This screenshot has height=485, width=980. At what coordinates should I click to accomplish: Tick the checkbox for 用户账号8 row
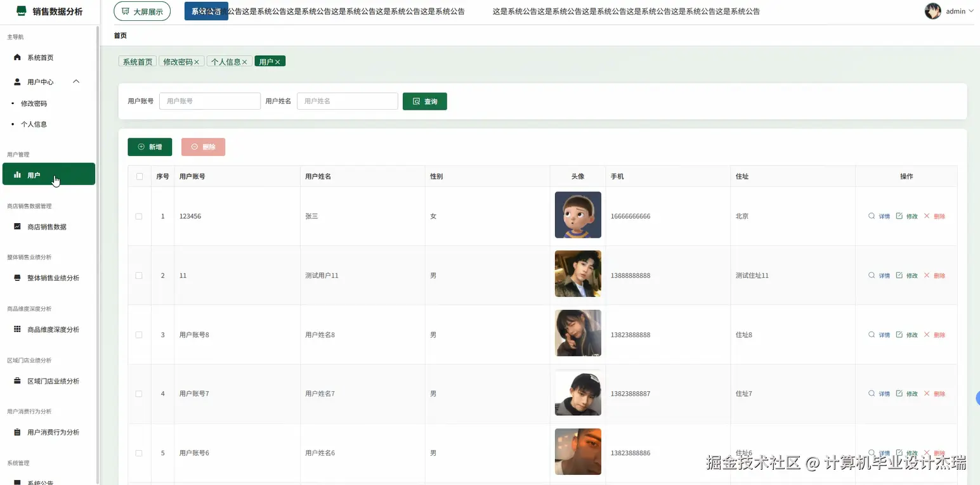tap(140, 335)
